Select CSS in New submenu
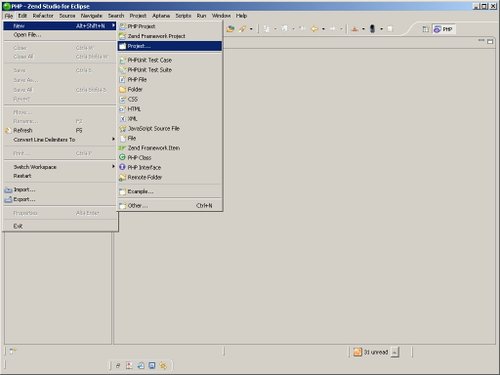Viewport: 500px width, 375px height. [170, 99]
